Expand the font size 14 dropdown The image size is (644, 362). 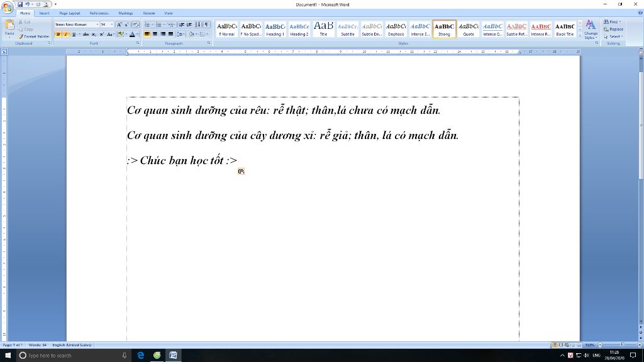(112, 25)
